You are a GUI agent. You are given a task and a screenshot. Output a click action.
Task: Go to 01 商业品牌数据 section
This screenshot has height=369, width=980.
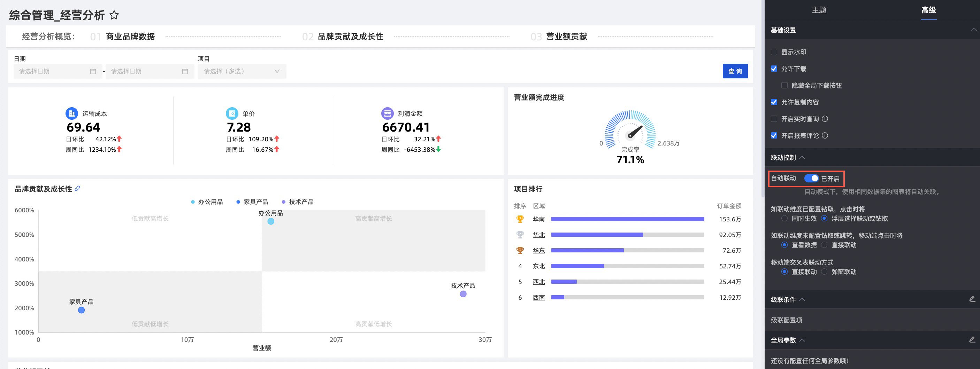pos(123,37)
